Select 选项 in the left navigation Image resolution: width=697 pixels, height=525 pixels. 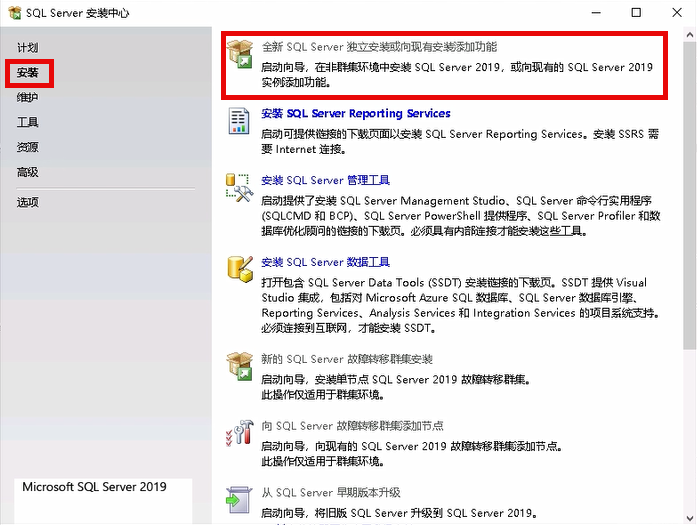point(27,202)
